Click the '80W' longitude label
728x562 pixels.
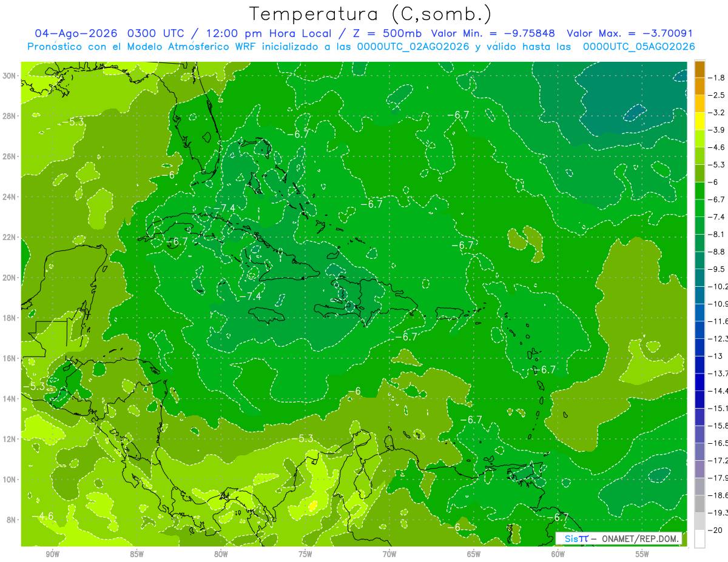point(221,554)
